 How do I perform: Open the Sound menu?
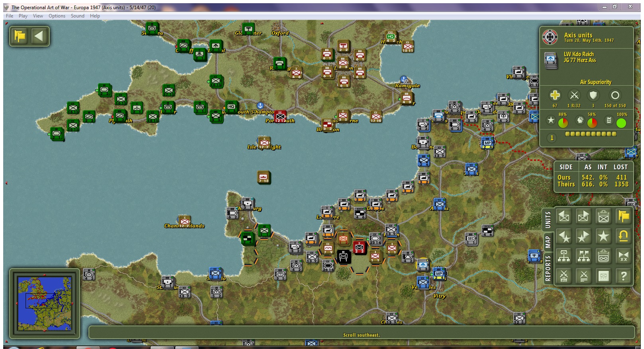78,16
